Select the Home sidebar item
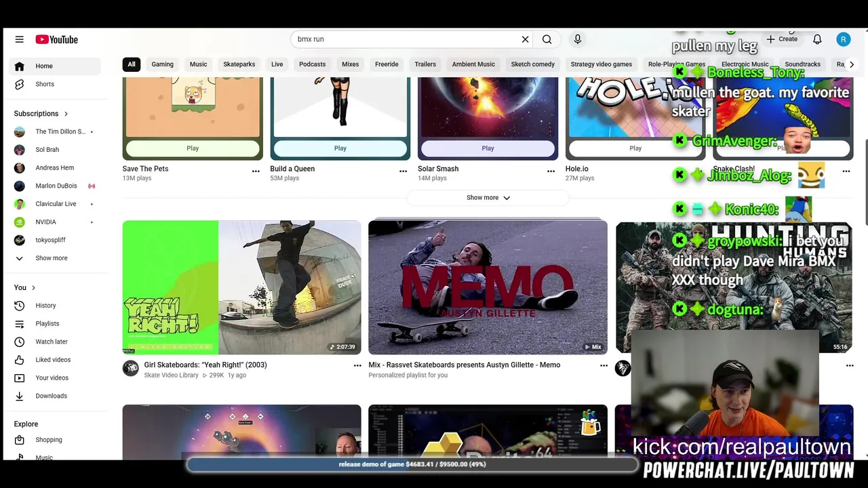This screenshot has height=488, width=868. tap(56, 66)
